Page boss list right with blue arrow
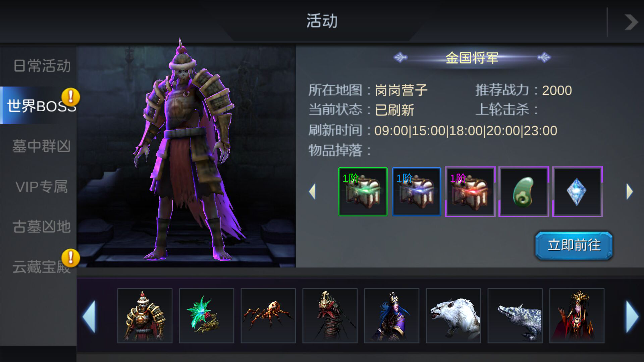Screen dimensions: 644x362 [633, 316]
